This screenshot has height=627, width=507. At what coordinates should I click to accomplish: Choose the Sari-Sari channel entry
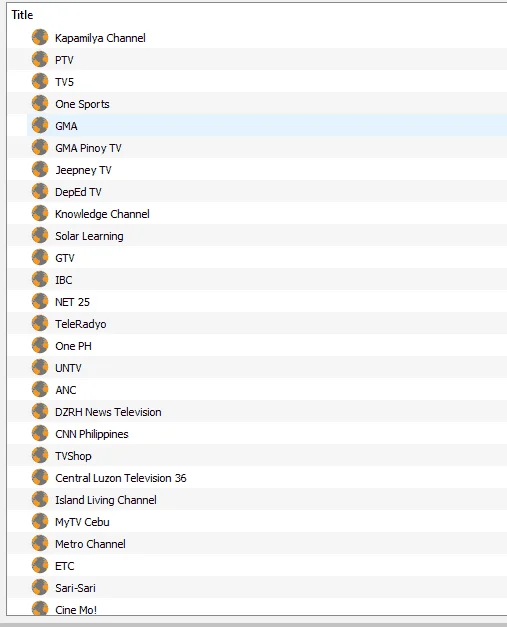[76, 588]
